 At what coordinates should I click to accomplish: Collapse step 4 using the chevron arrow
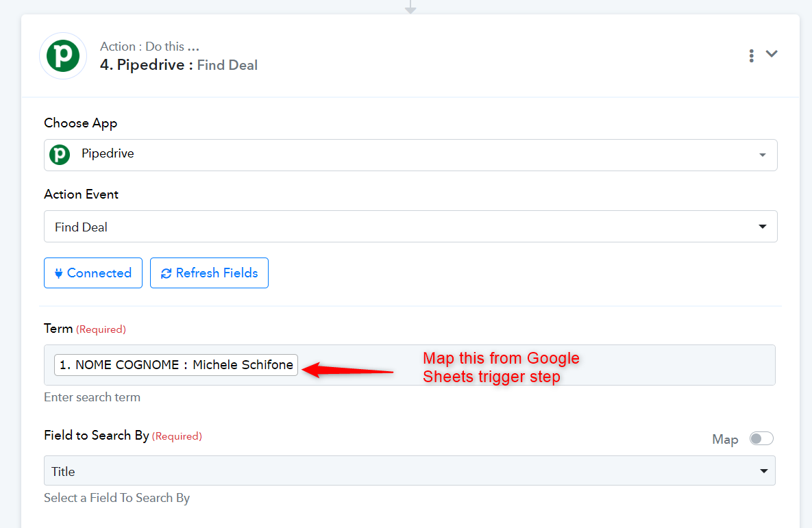pyautogui.click(x=772, y=54)
